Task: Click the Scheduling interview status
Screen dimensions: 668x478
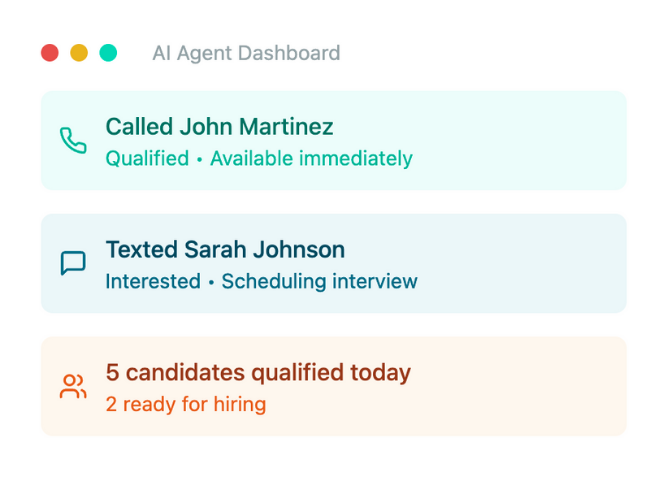Action: click(320, 282)
